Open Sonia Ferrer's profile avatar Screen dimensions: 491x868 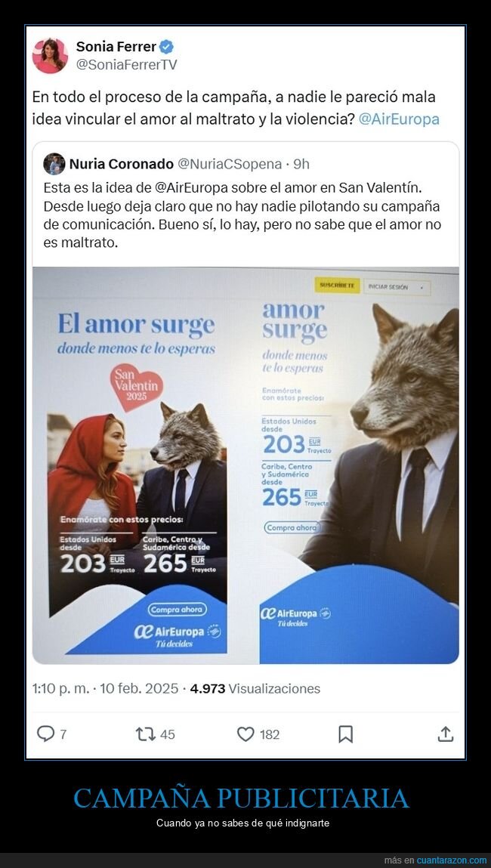click(x=50, y=55)
